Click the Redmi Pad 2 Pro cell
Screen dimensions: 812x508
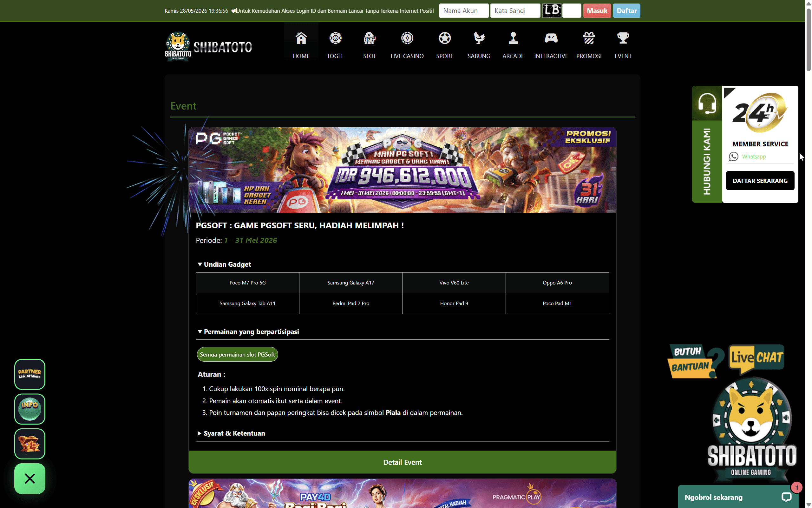point(350,304)
